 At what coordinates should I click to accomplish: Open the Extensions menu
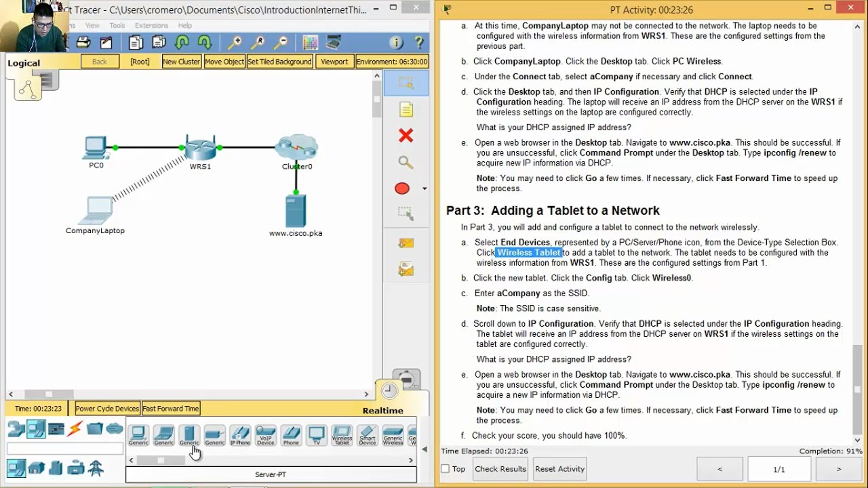point(151,25)
